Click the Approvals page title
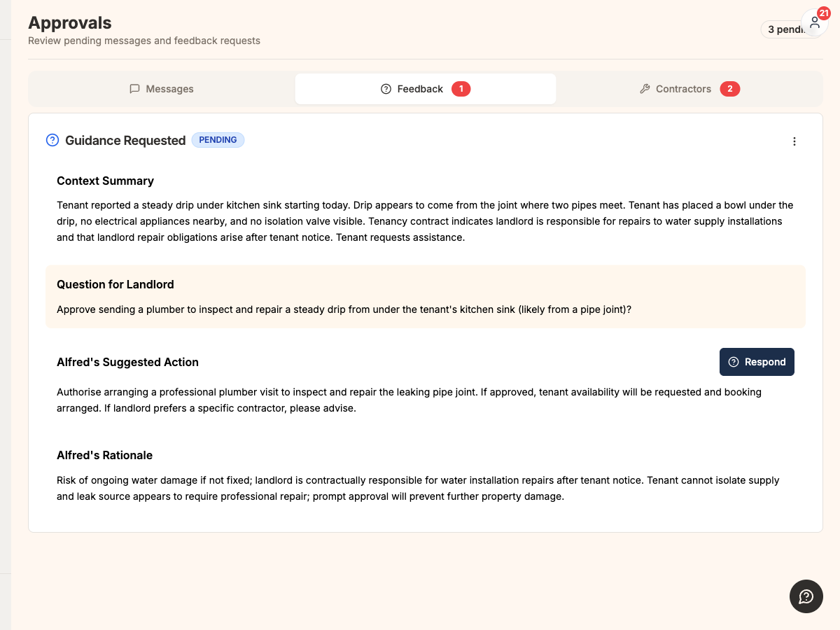 coord(69,22)
